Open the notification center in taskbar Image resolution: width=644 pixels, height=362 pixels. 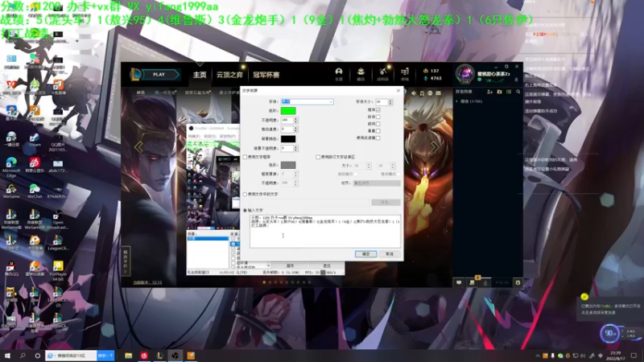click(x=634, y=356)
